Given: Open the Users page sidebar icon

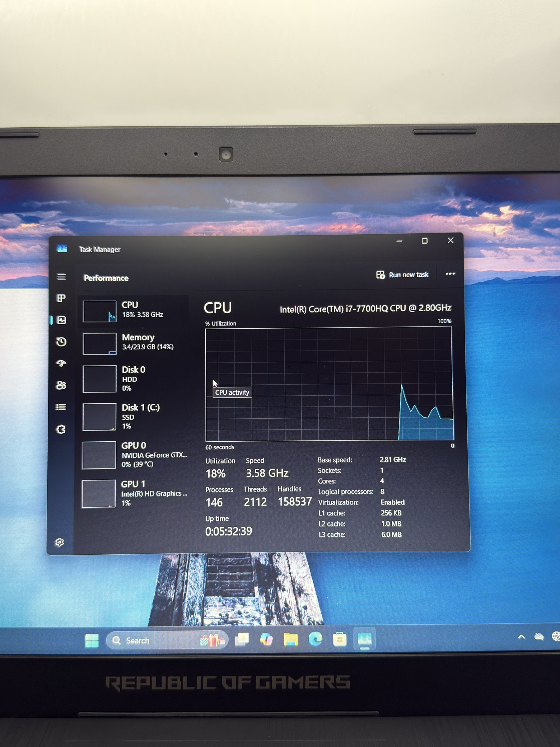Looking at the screenshot, I should (61, 385).
